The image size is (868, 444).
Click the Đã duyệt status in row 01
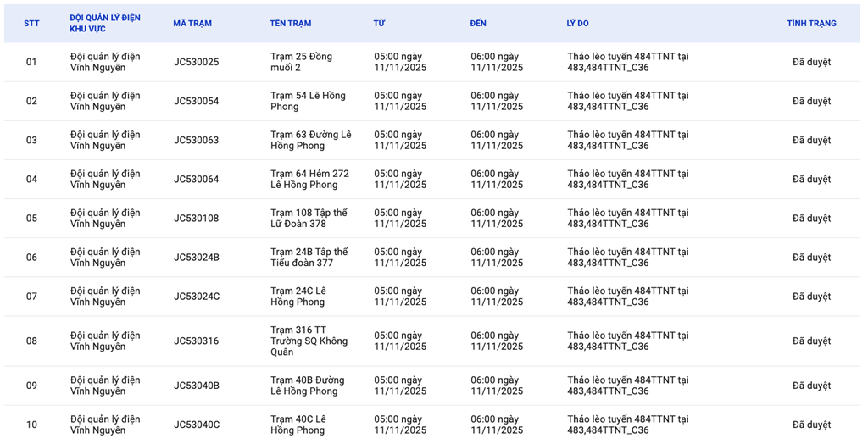[811, 62]
